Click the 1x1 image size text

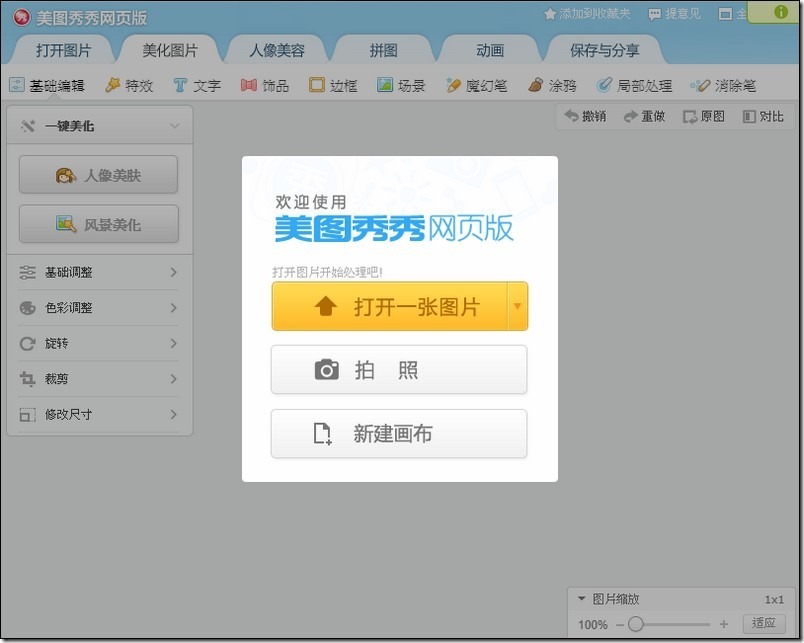[774, 599]
